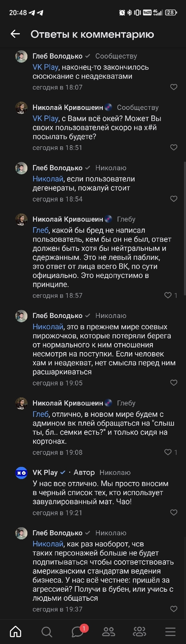This screenshot has height=644, width=186.
Task: Like the 18:07 comment by Глеб Володько
Action: click(x=174, y=87)
